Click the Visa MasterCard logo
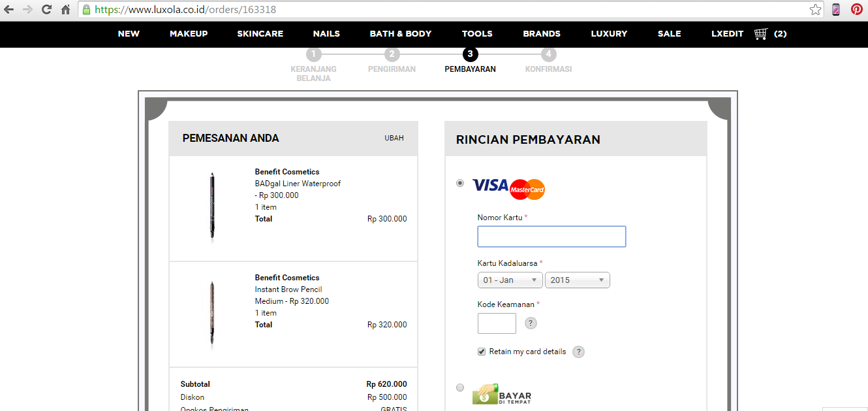The width and height of the screenshot is (868, 411). tap(508, 188)
